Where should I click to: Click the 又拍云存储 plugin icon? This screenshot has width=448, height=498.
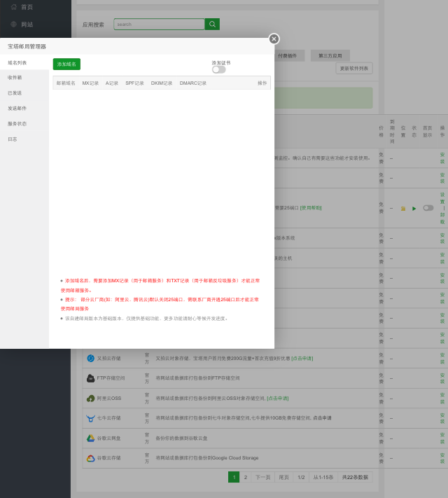point(90,358)
